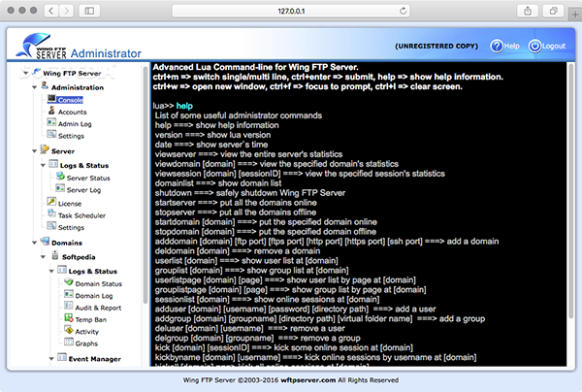Image resolution: width=582 pixels, height=392 pixels.
Task: Collapse the Domains tree node
Action: coord(34,243)
